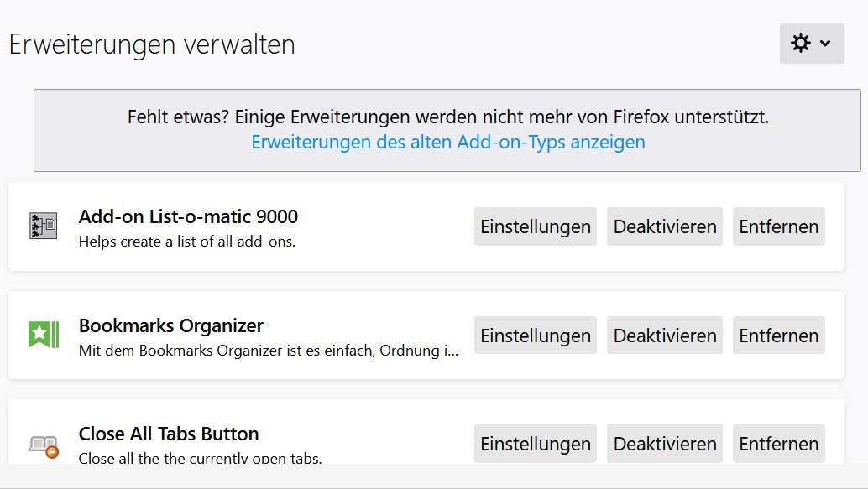Remove Add-on List-o-matic 9000 with Entfernen
The image size is (868, 489).
tap(778, 226)
